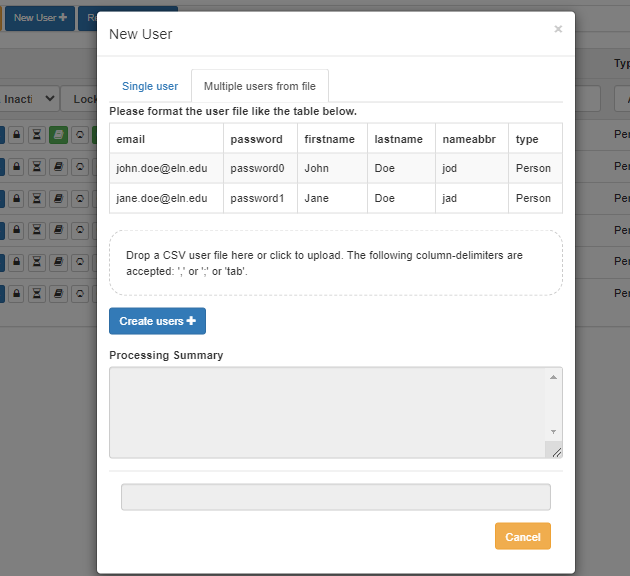Click the lock icon in the fourth user row
This screenshot has width=630, height=576.
pos(16,230)
